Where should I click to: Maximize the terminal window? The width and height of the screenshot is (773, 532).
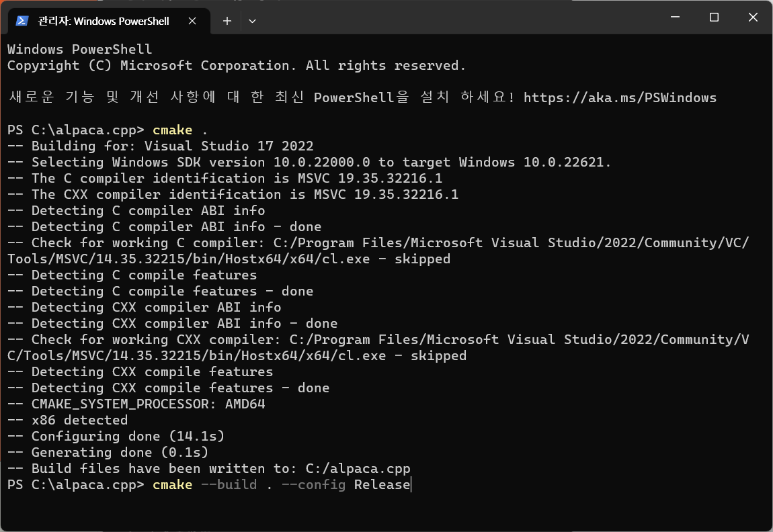click(714, 17)
